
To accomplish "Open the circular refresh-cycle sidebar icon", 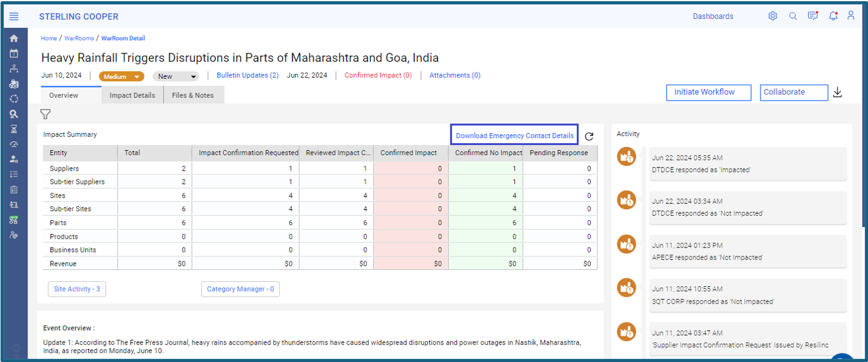I will [14, 99].
